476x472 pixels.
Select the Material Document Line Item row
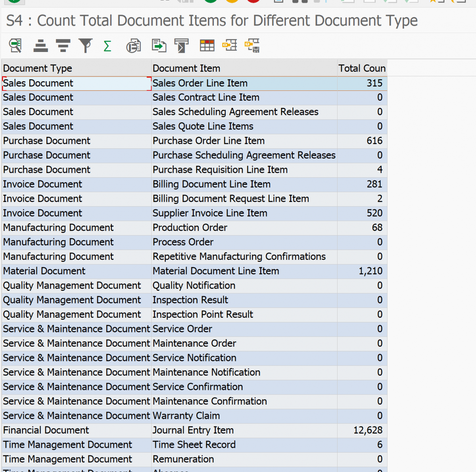tap(216, 271)
